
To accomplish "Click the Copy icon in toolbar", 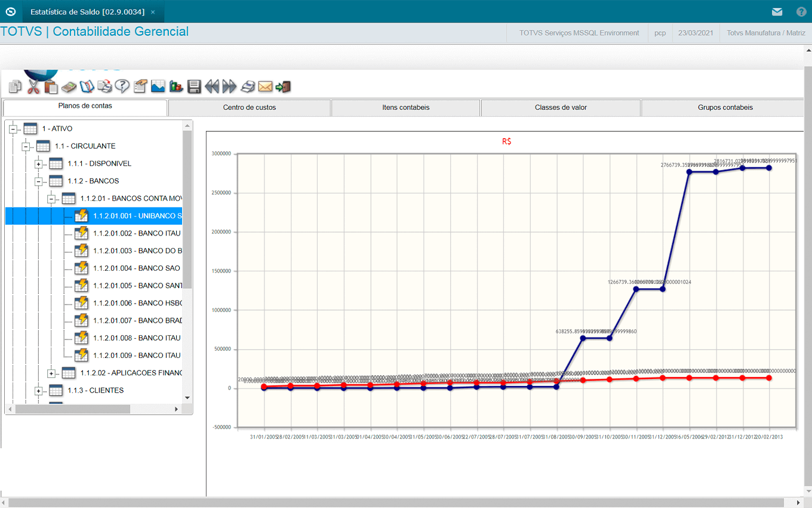I will pyautogui.click(x=15, y=87).
